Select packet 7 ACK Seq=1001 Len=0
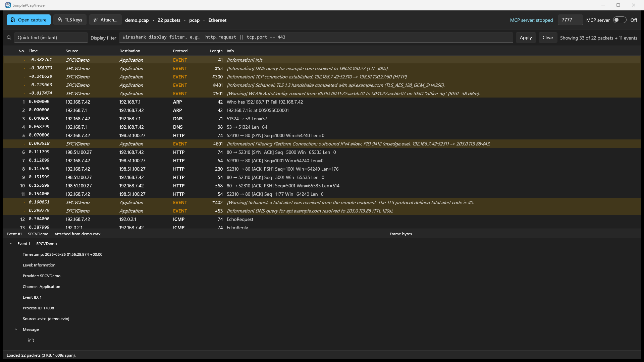Screen dimensions: 644x362 coord(322,161)
